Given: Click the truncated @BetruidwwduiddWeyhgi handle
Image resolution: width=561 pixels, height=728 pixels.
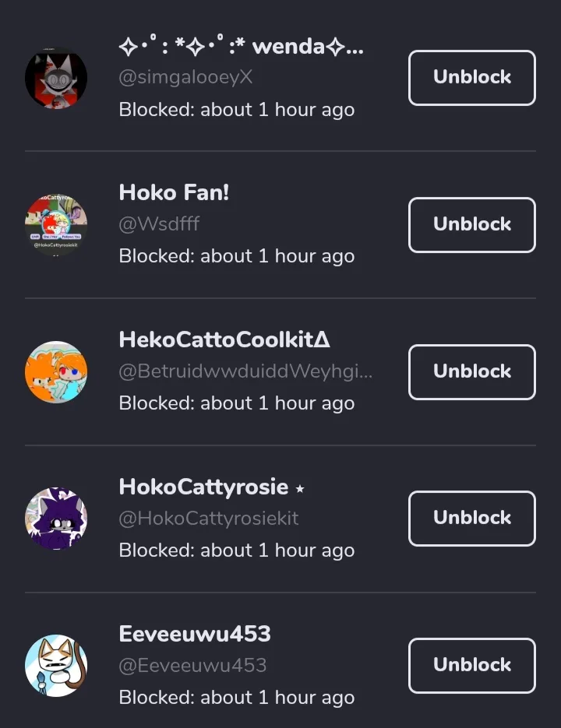Looking at the screenshot, I should point(245,371).
